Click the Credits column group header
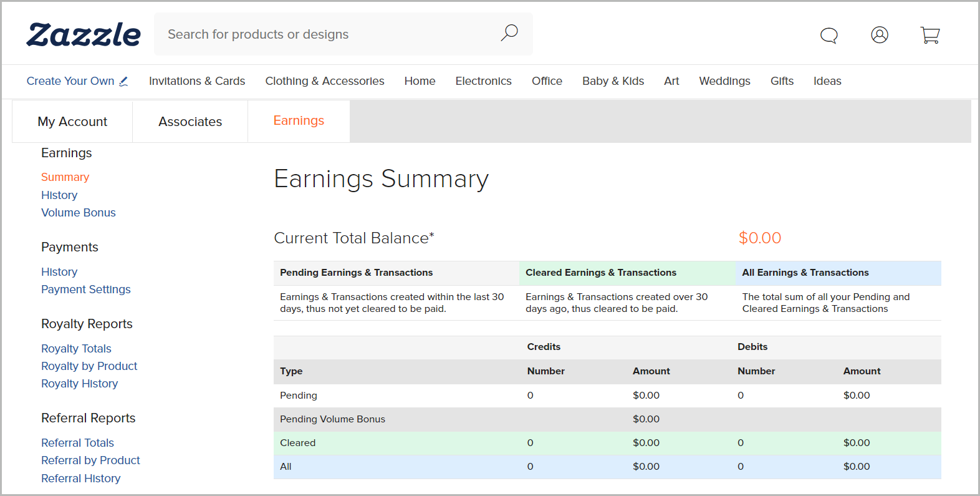The image size is (980, 496). coord(544,347)
